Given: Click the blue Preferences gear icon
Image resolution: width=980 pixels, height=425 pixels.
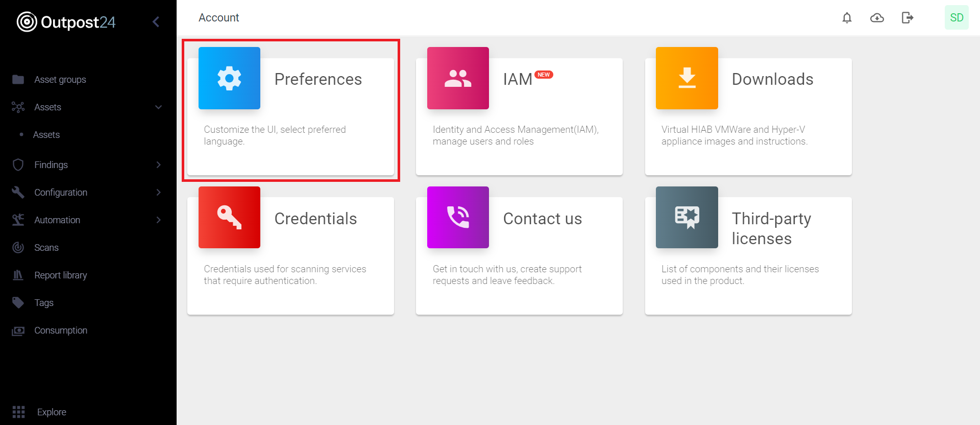Looking at the screenshot, I should (229, 78).
